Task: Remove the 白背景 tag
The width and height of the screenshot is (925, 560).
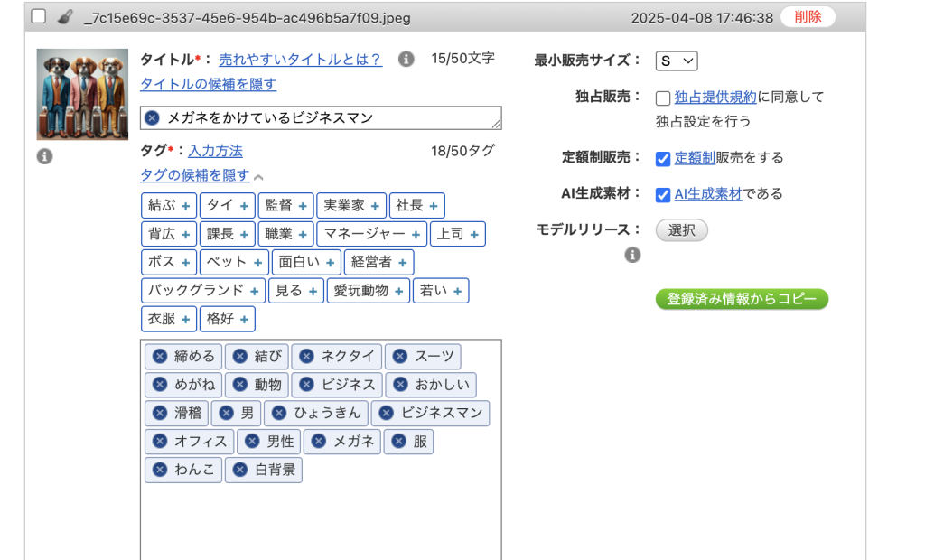Action: coord(240,470)
